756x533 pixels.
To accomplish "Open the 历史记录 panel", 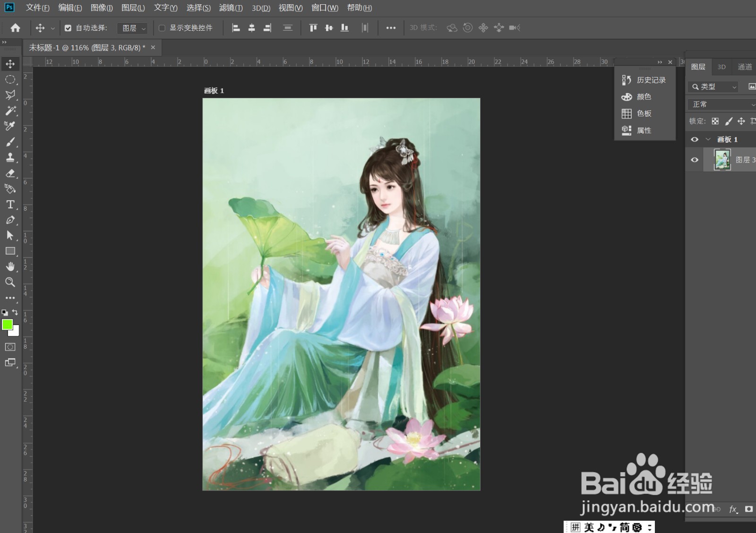I will point(644,80).
